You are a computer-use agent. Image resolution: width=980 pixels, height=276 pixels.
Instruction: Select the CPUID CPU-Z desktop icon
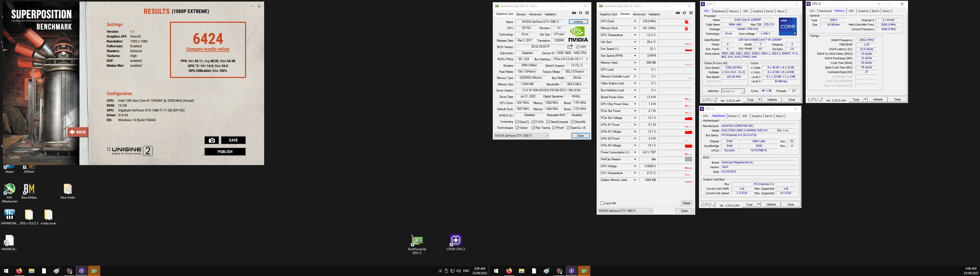pyautogui.click(x=456, y=243)
